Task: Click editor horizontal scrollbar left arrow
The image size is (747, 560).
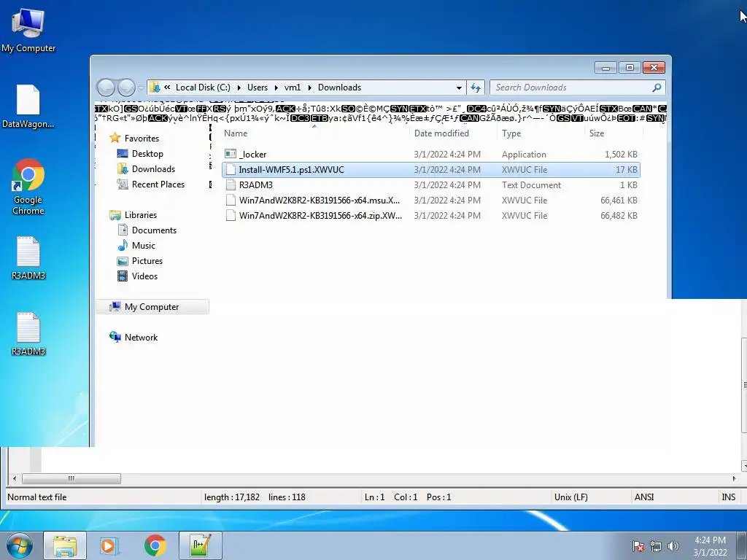Action: pos(15,478)
